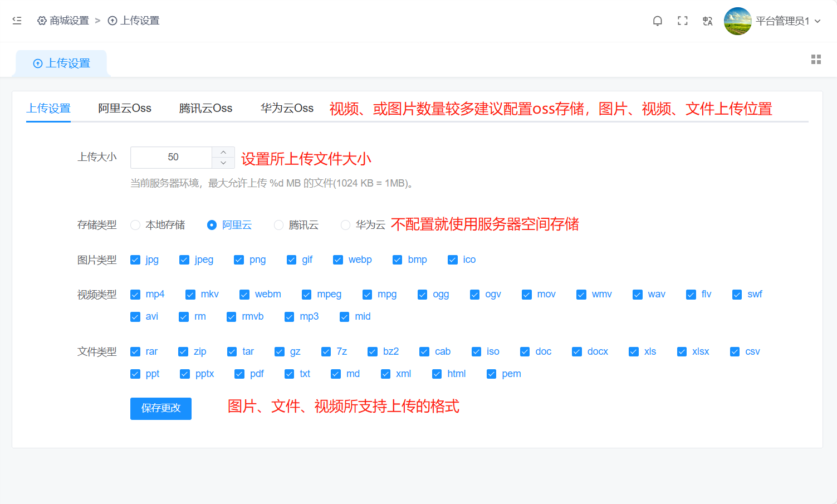Screen dimensions: 837x504
Task: Open the grid layout icon
Action: 816,60
